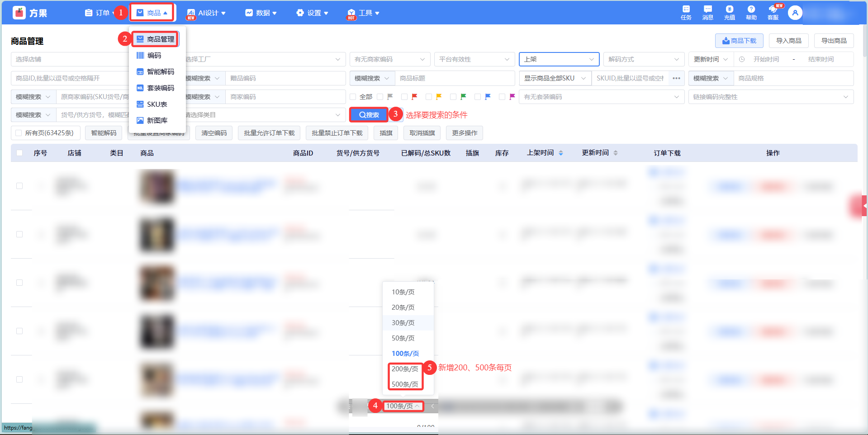Screen dimensions: 868x435
Task: Check the yellow flag checkbox
Action: [429, 97]
